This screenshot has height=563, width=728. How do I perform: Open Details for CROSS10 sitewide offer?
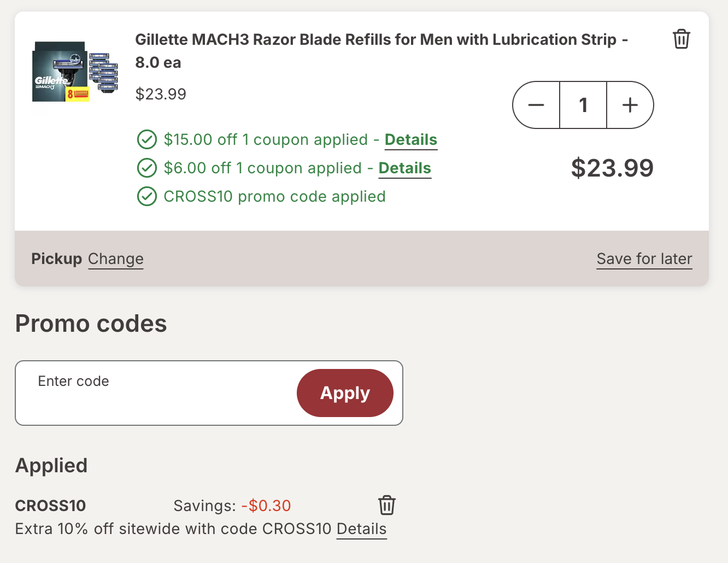pyautogui.click(x=361, y=529)
